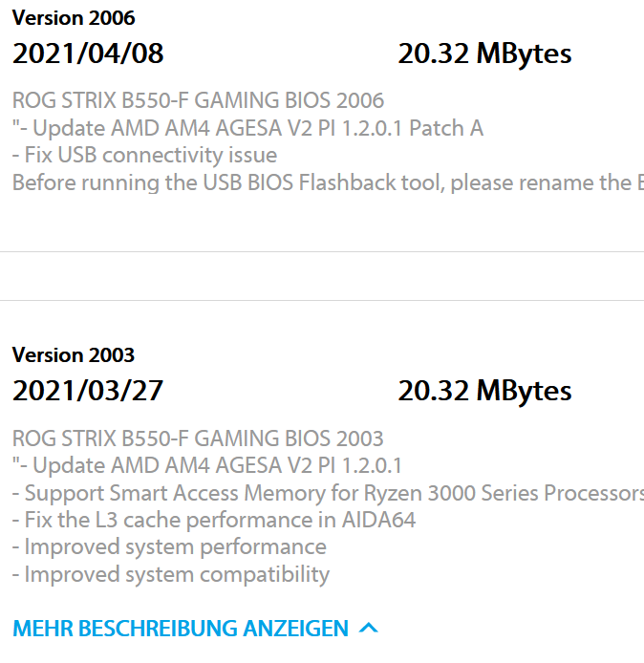Click the Improved system performance line

(169, 547)
